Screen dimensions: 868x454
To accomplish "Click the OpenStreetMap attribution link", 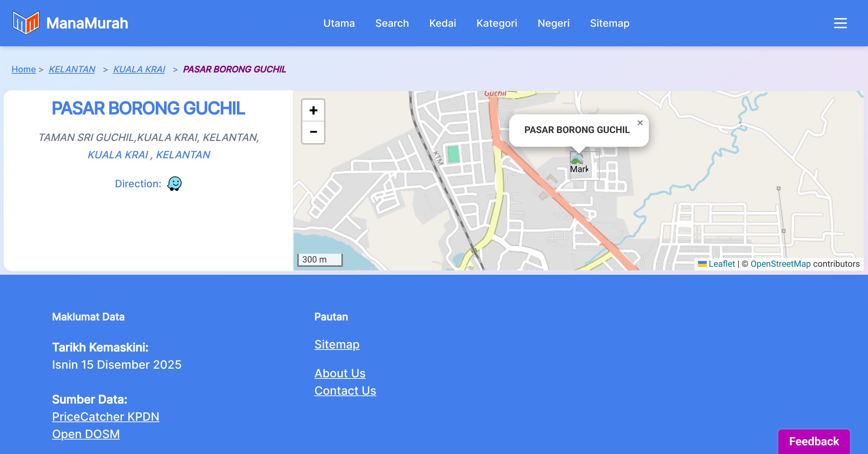I will pos(780,264).
